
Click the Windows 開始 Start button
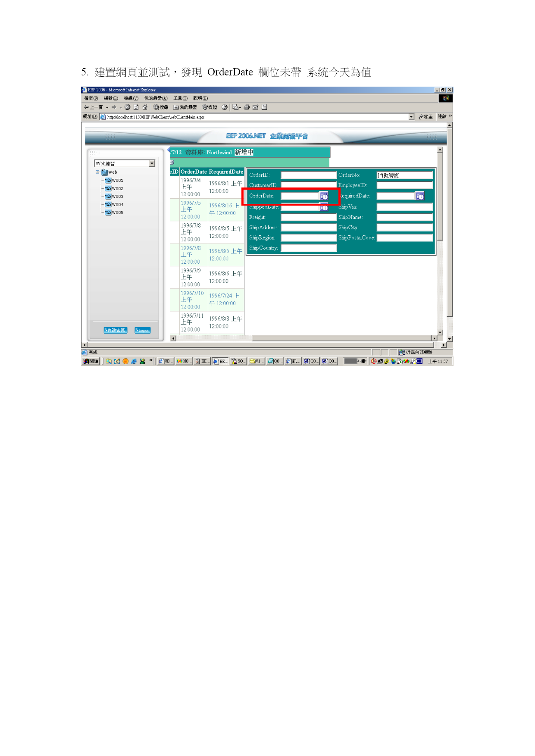[91, 361]
